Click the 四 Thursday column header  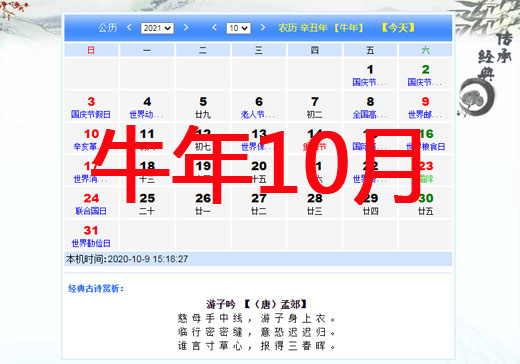click(315, 50)
